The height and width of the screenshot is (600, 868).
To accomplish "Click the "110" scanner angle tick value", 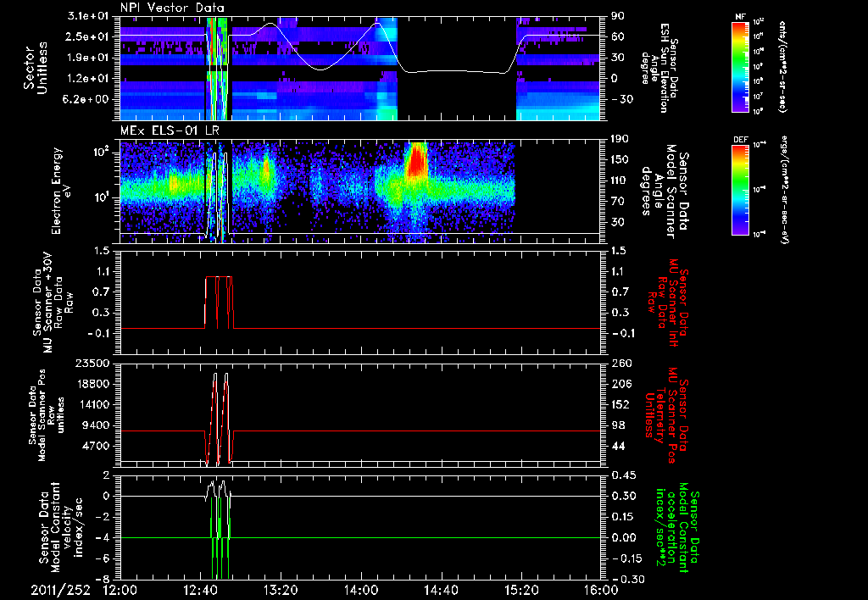I will (620, 181).
